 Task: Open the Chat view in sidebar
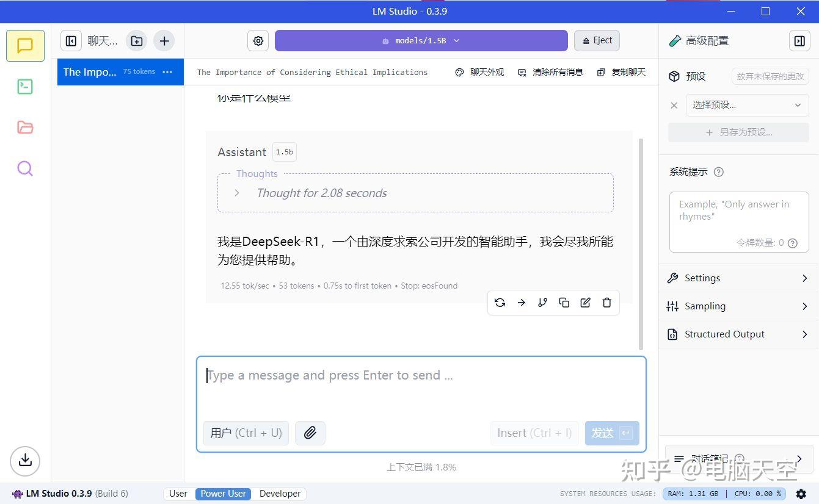click(25, 46)
